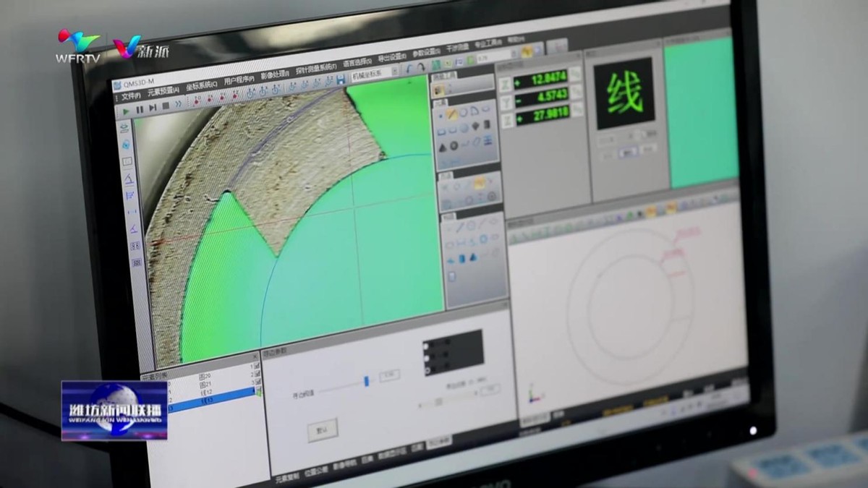The width and height of the screenshot is (868, 488).
Task: Click the undo curved arrow icon
Action: pos(409,68)
